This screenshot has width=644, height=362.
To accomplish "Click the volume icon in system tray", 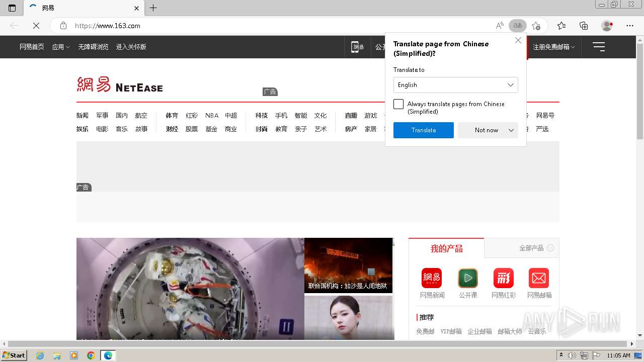I will tap(572, 355).
